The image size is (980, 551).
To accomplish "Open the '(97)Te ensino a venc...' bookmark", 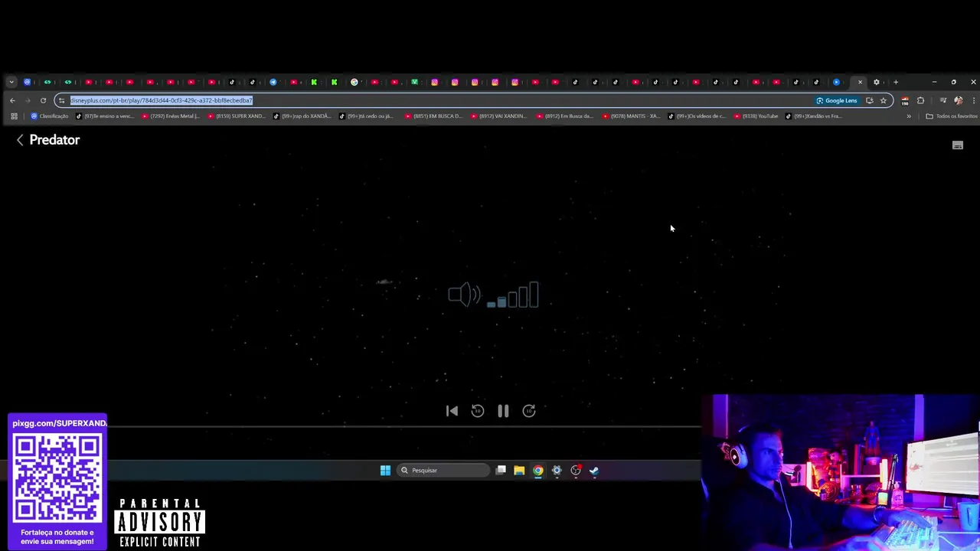I will coord(105,116).
